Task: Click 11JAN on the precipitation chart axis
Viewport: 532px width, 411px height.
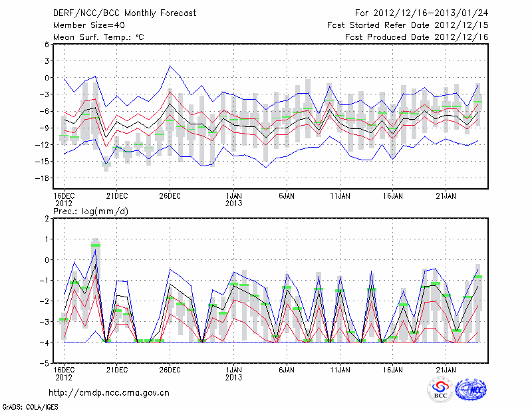Action: point(340,369)
